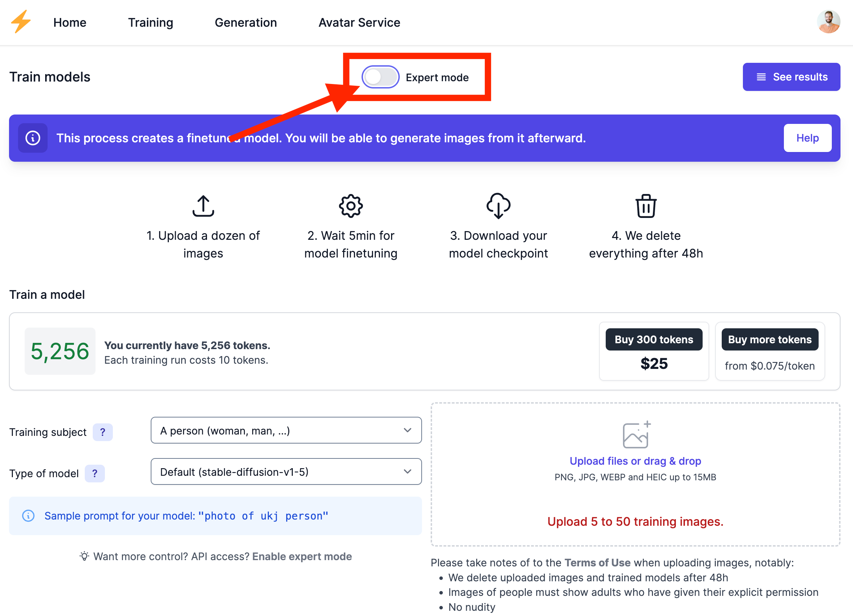Click the lightning bolt logo icon
Viewport: 853px width, 616px height.
21,22
